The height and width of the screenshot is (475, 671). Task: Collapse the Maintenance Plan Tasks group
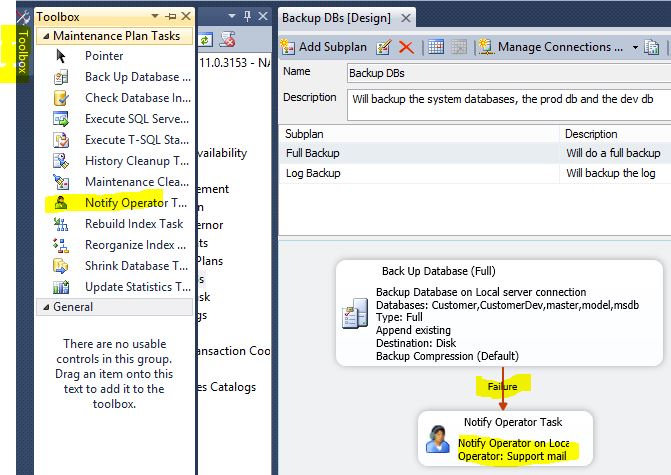43,35
